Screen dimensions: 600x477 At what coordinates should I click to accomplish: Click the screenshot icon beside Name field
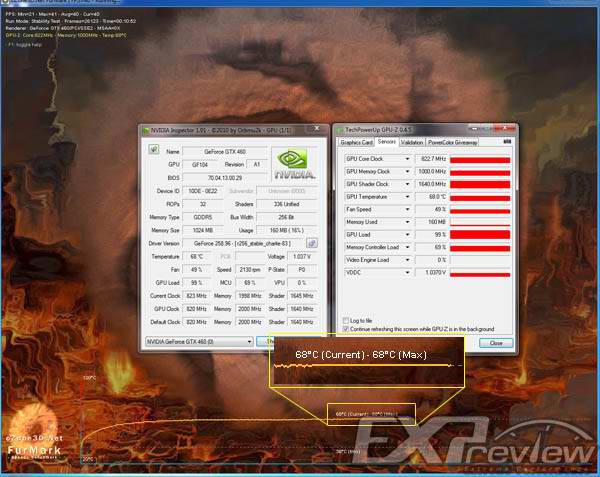point(153,150)
